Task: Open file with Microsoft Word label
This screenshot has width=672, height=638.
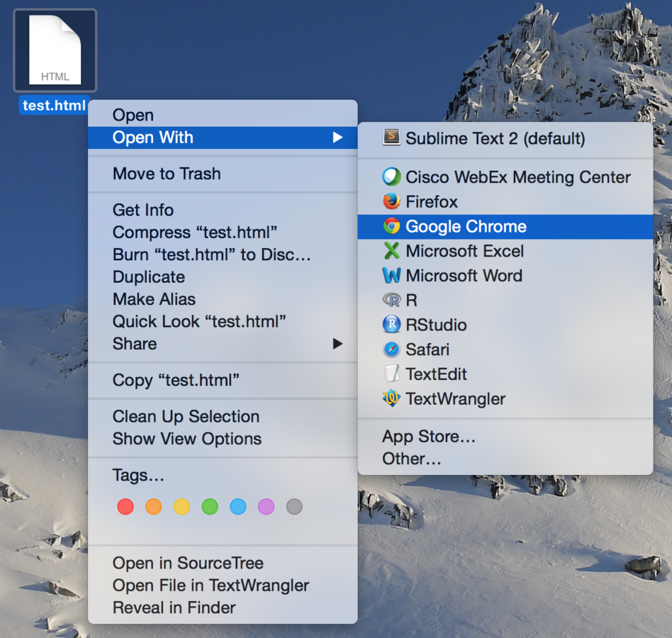Action: click(x=464, y=276)
